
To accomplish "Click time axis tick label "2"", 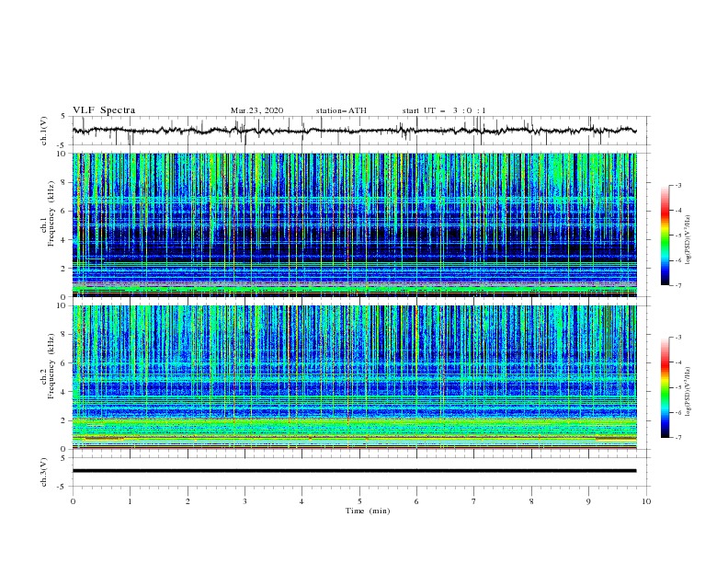I will pos(188,501).
